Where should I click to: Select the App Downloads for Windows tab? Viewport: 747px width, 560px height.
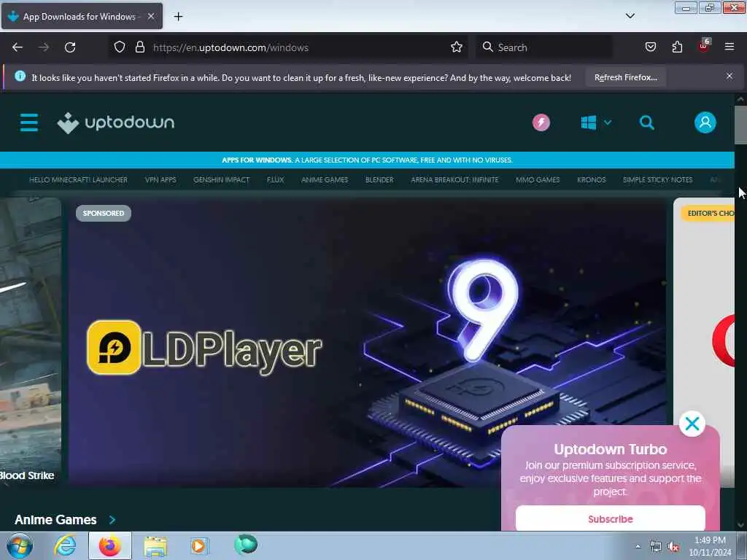pos(82,16)
